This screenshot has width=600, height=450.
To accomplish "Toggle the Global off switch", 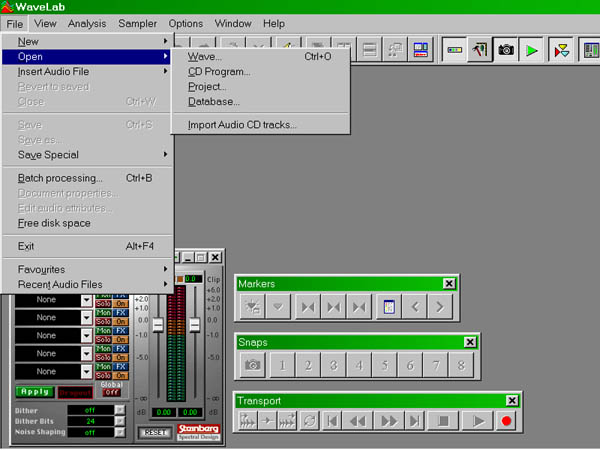I will point(112,392).
